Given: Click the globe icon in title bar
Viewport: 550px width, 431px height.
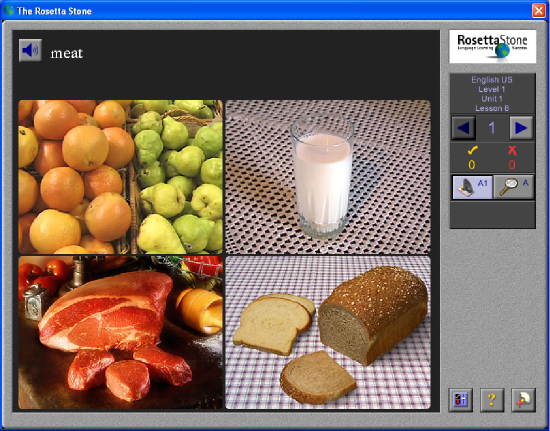Looking at the screenshot, I should coord(8,11).
